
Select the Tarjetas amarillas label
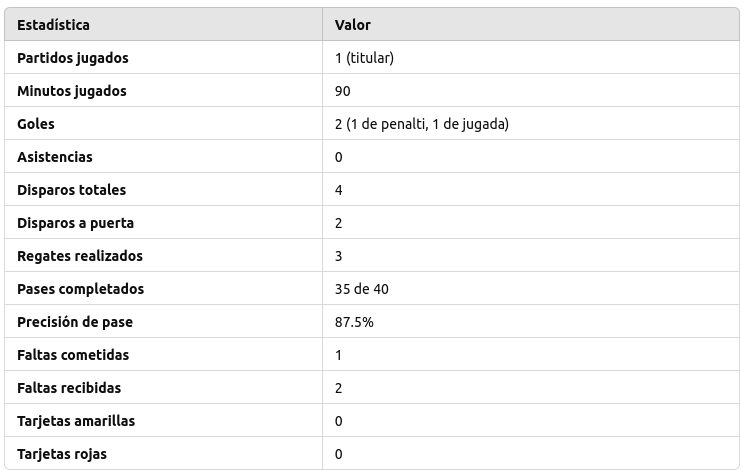click(x=76, y=421)
